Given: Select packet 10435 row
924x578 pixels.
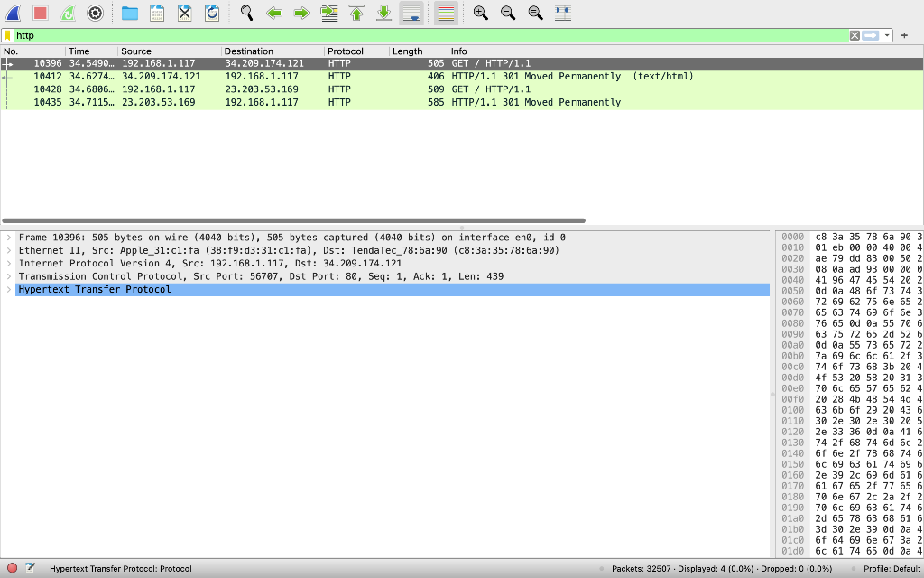Looking at the screenshot, I should tap(462, 102).
